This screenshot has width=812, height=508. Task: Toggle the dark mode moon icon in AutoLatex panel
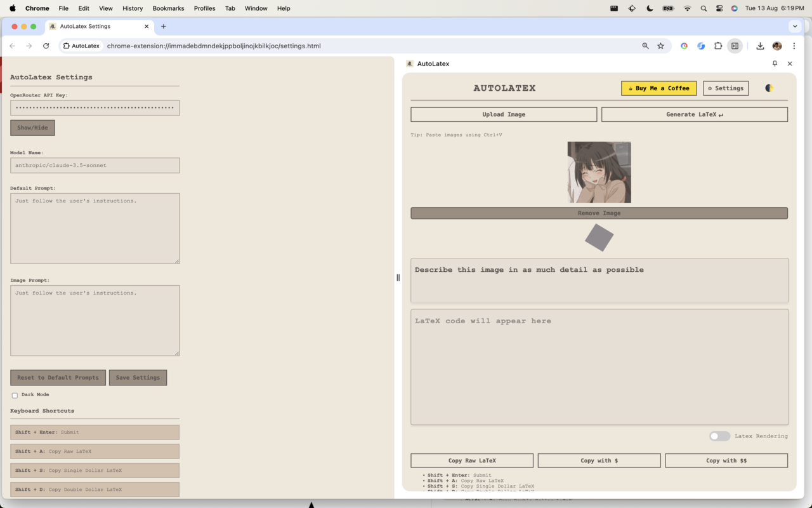click(769, 88)
